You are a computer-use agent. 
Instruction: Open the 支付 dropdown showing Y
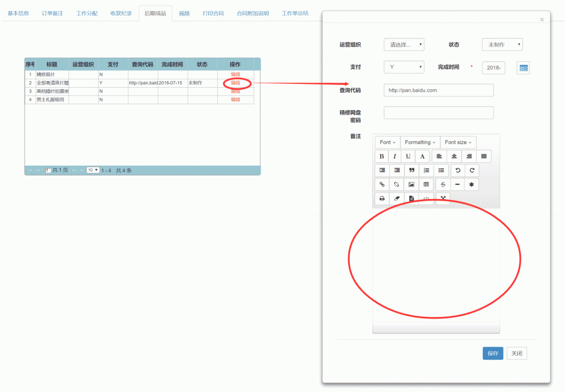click(x=404, y=67)
